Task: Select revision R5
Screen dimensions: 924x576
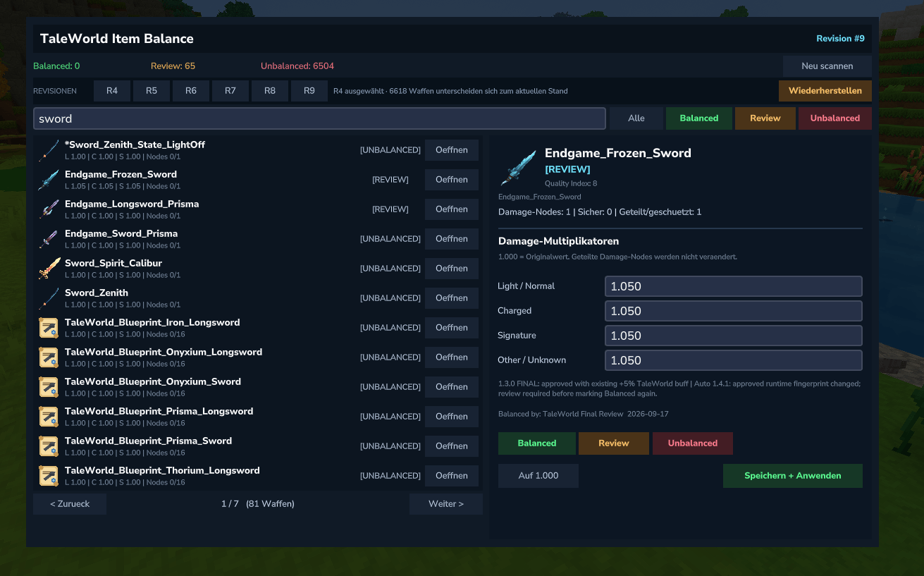Action: tap(152, 91)
